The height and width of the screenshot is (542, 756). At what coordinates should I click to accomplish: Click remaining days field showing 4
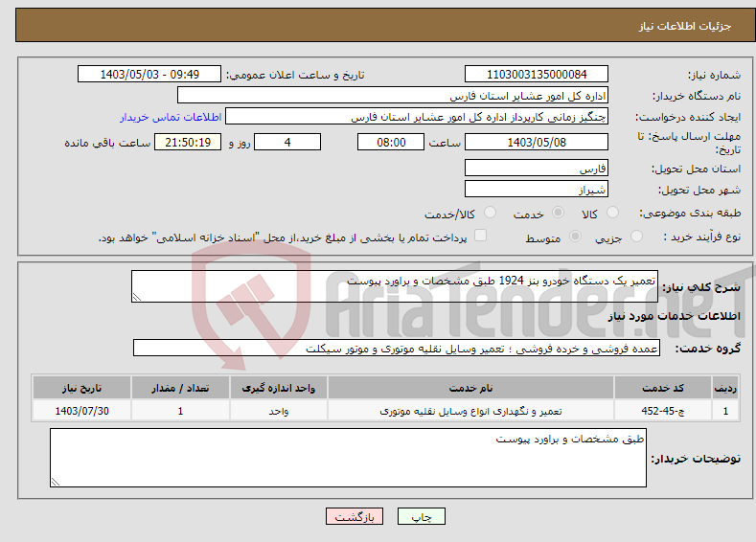pos(287,142)
